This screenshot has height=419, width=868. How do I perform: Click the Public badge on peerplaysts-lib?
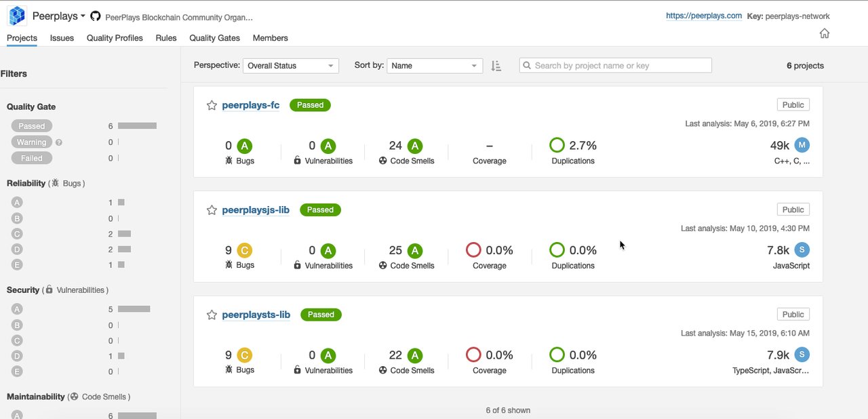[x=793, y=315]
